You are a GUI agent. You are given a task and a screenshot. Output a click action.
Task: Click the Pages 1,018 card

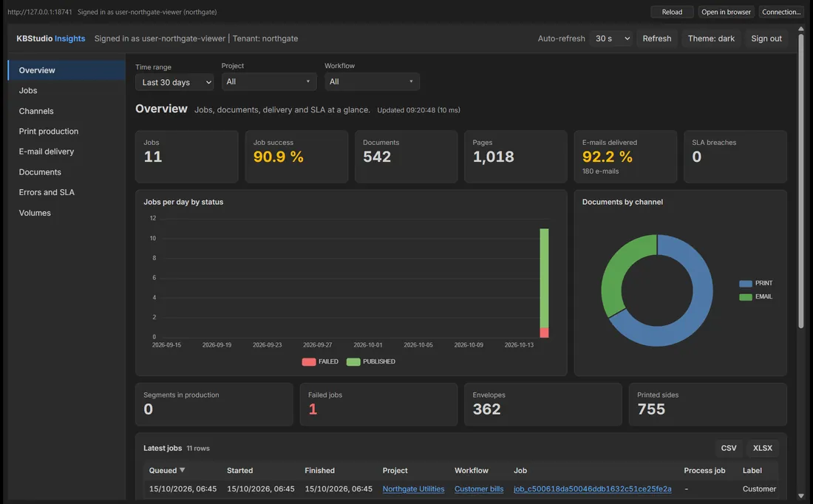(x=516, y=157)
